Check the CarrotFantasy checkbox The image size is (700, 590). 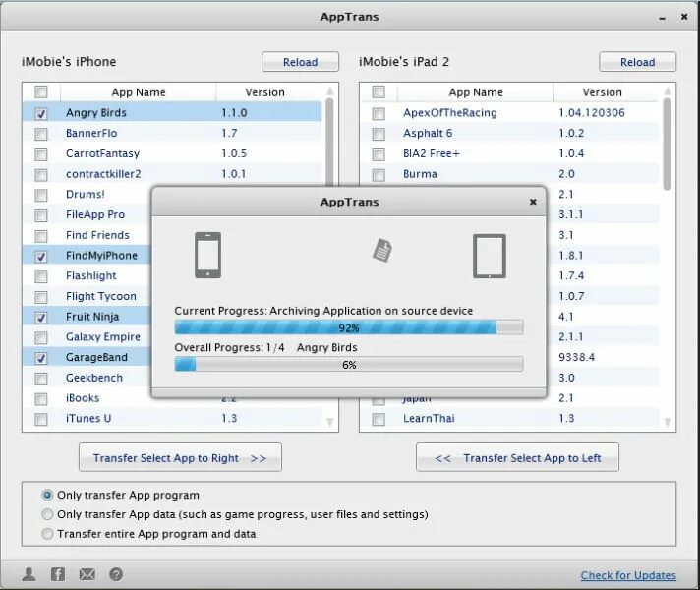tap(41, 154)
